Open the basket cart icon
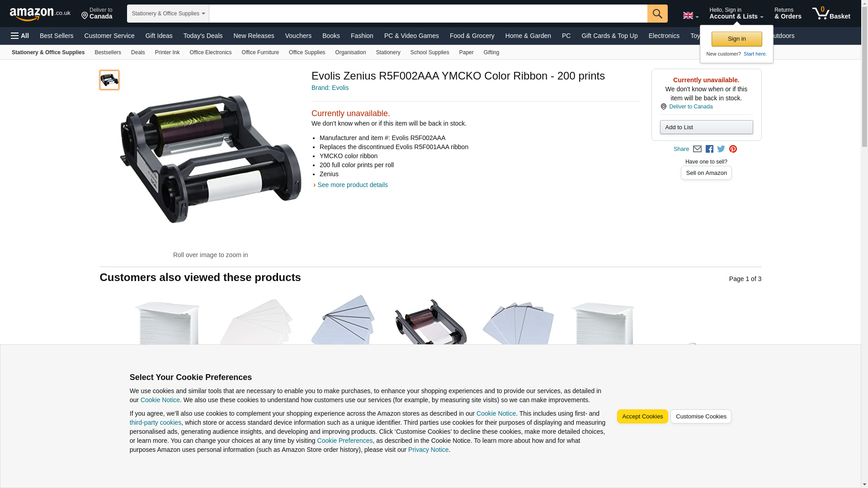868x488 pixels. [831, 13]
